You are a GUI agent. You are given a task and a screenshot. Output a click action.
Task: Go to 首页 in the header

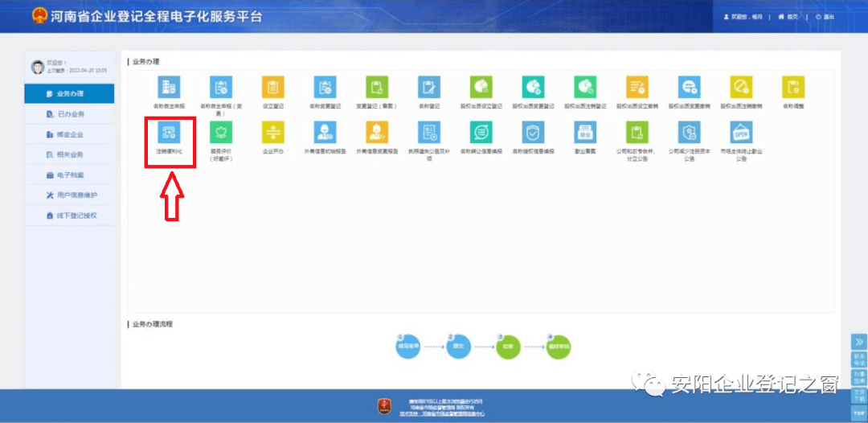788,17
